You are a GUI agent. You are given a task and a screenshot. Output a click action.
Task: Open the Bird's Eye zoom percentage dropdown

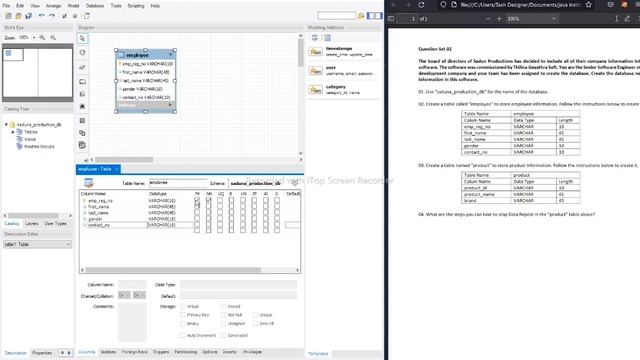(x=34, y=38)
